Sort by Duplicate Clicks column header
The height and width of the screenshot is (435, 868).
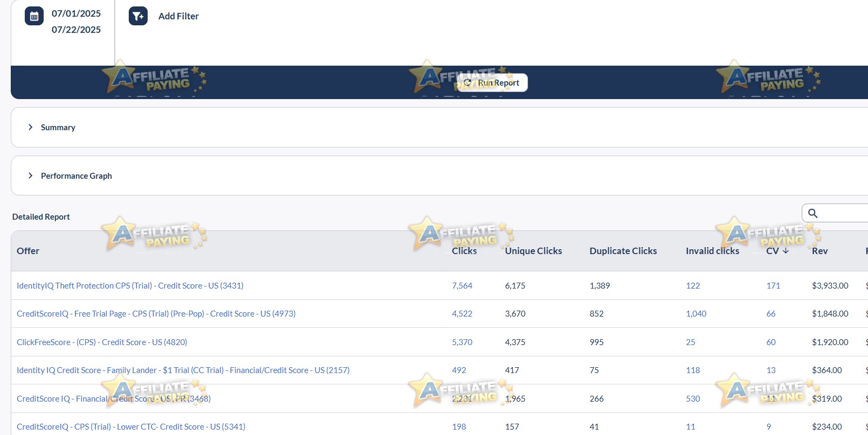623,251
